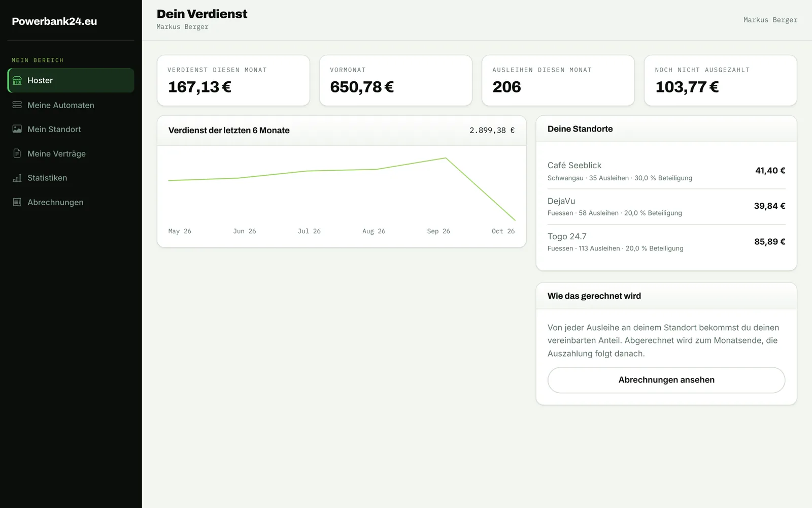Screen dimensions: 812x508
Task: Open Mein Standort page
Action: click(71, 129)
